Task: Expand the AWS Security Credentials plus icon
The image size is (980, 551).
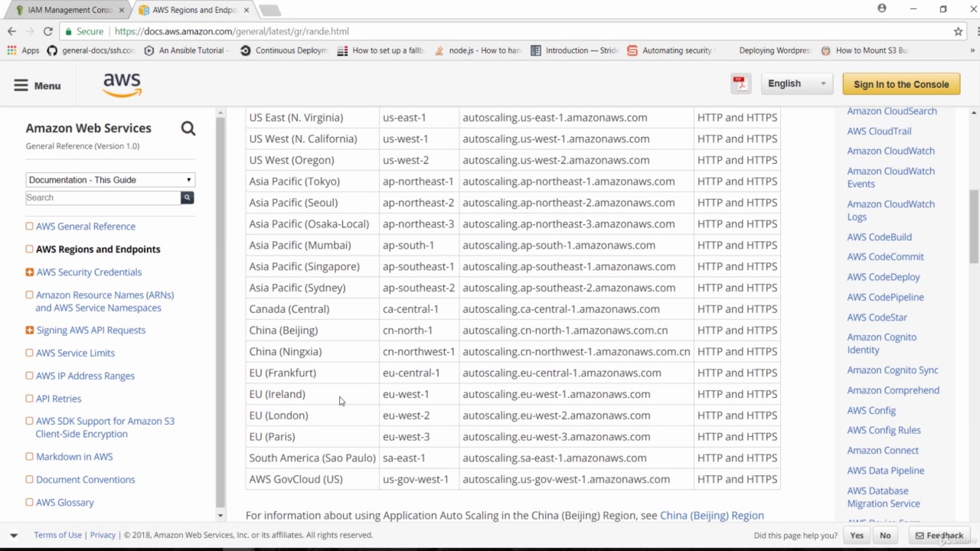Action: click(29, 272)
